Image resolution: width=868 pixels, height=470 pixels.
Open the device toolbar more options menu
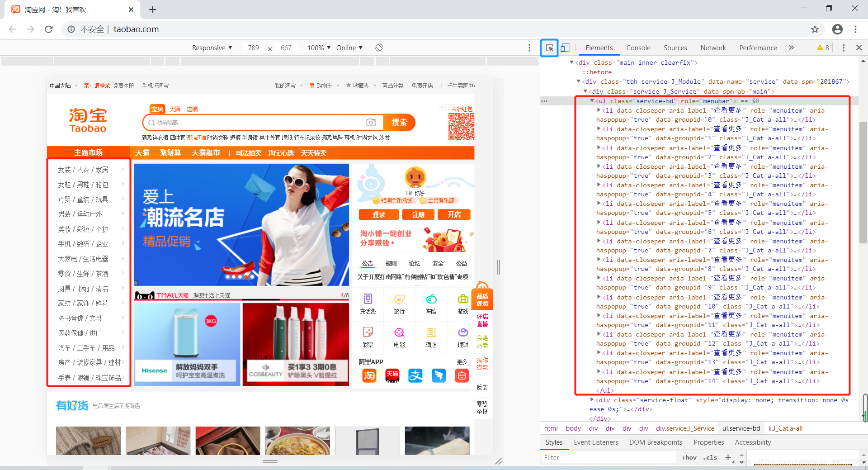click(529, 47)
